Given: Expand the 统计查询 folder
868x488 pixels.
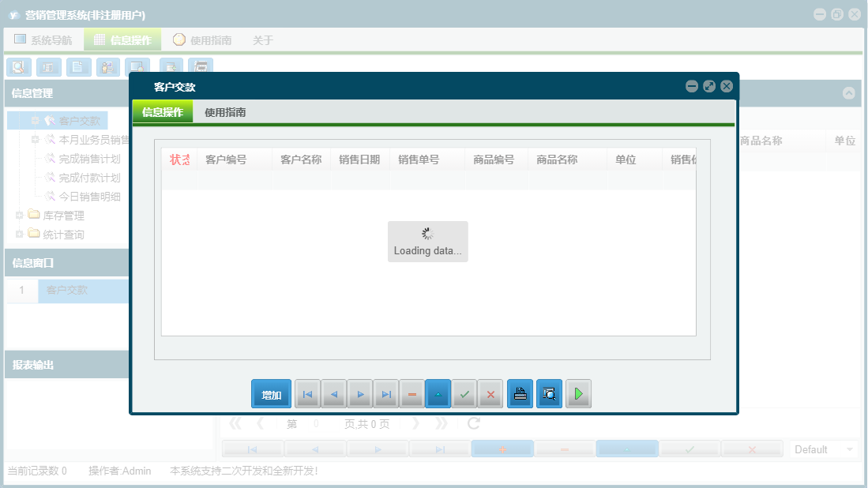Looking at the screenshot, I should point(20,234).
